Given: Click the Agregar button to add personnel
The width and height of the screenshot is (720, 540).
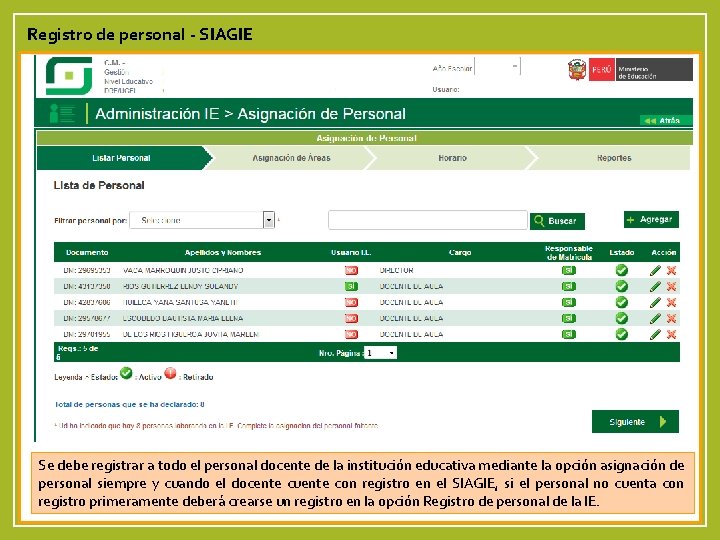Looking at the screenshot, I should 651,219.
